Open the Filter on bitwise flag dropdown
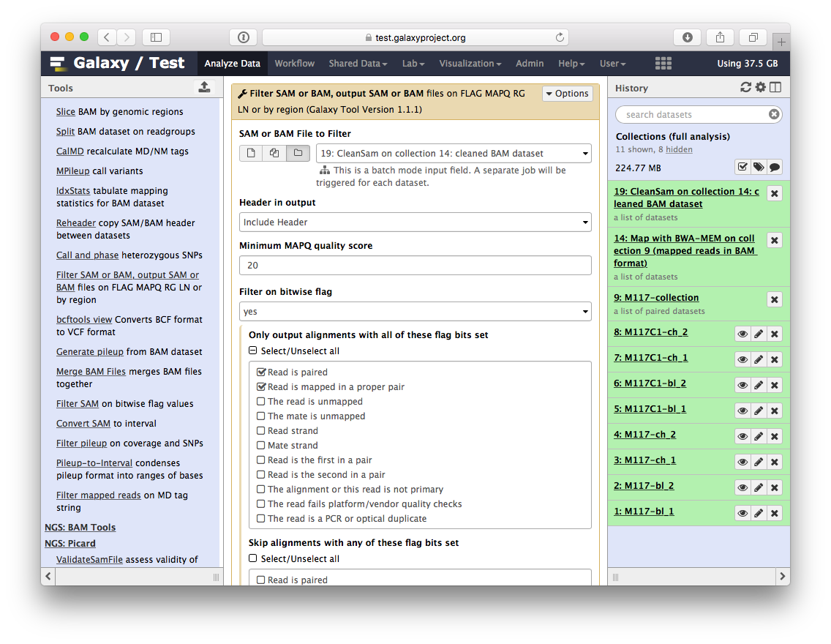This screenshot has width=831, height=644. (x=415, y=311)
